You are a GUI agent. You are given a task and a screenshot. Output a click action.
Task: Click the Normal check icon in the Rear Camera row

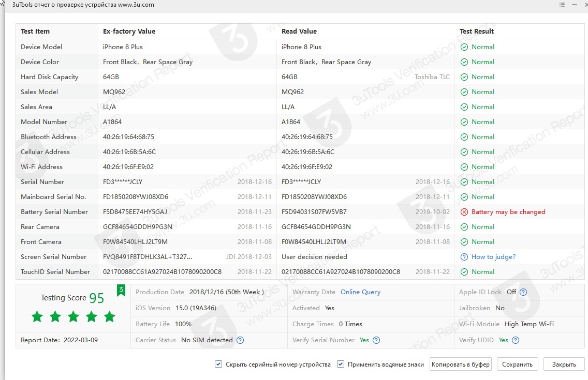pos(464,227)
